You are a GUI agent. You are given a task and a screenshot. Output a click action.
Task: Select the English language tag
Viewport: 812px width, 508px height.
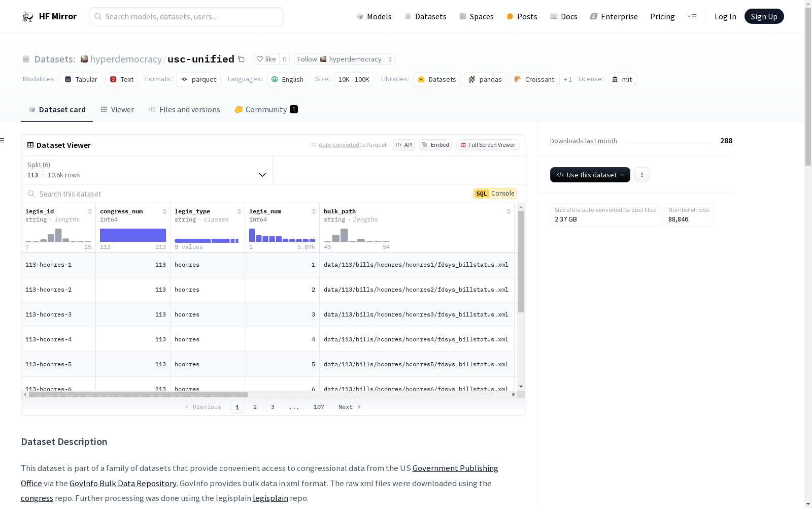coord(287,79)
